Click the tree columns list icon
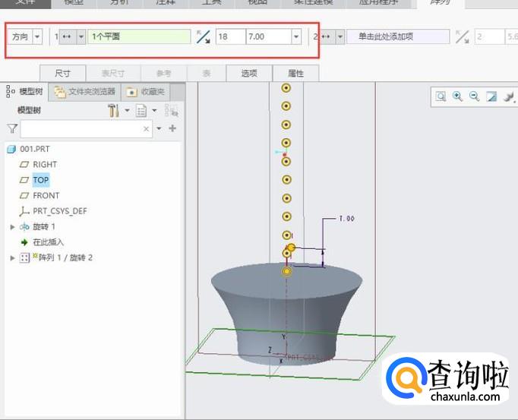The width and height of the screenshot is (518, 420). coord(141,111)
